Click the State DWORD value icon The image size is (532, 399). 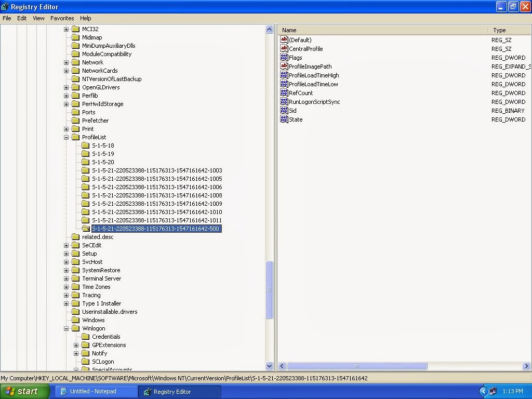pos(284,119)
